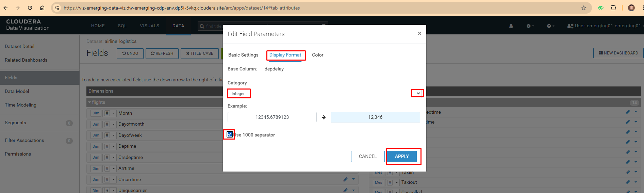Toggle the Dim badge on the Month row
The image size is (644, 193).
pyautogui.click(x=96, y=113)
